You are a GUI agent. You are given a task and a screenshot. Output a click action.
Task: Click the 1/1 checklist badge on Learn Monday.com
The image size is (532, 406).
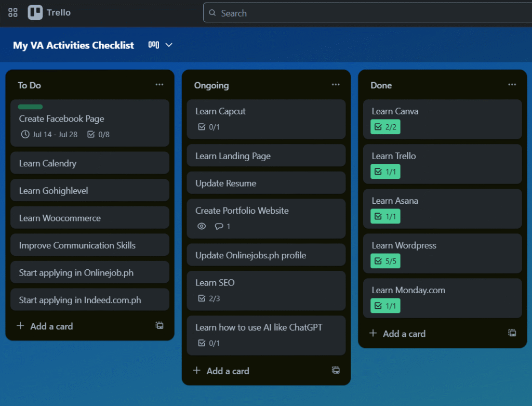click(x=385, y=306)
